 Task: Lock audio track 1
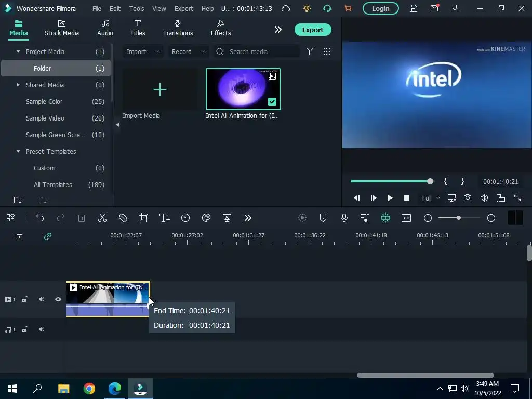pyautogui.click(x=25, y=329)
